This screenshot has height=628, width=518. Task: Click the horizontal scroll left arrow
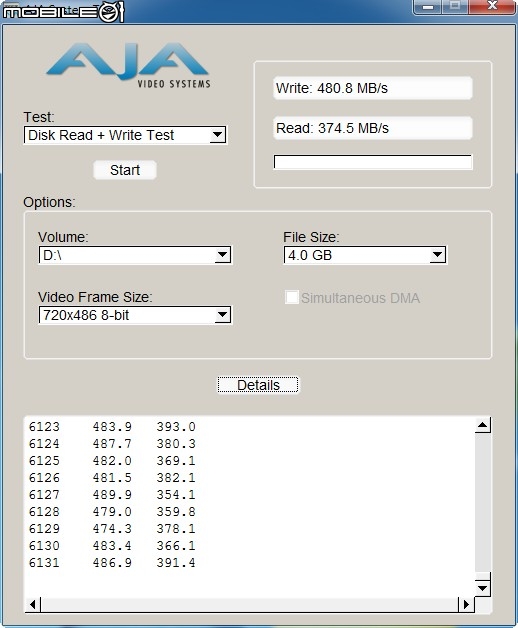click(x=33, y=604)
